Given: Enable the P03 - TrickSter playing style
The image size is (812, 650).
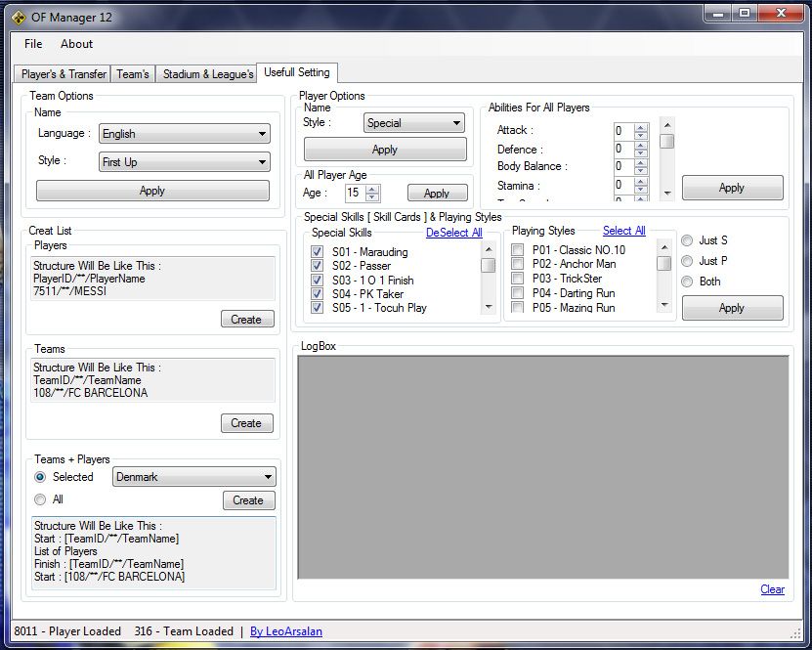Looking at the screenshot, I should 517,279.
